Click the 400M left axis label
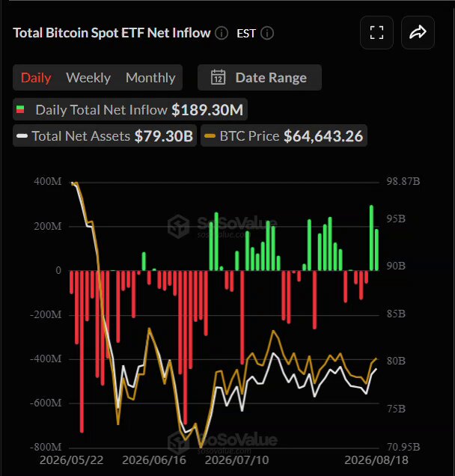The width and height of the screenshot is (455, 476). point(48,182)
